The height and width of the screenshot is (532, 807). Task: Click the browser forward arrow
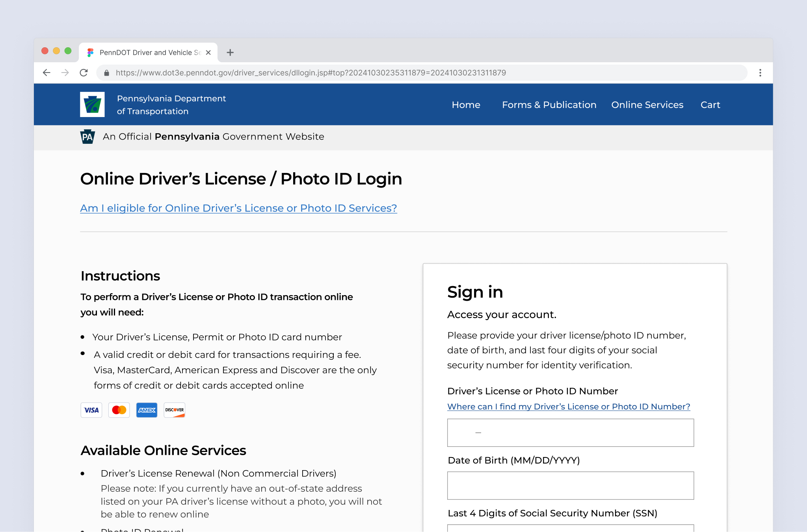pos(65,73)
